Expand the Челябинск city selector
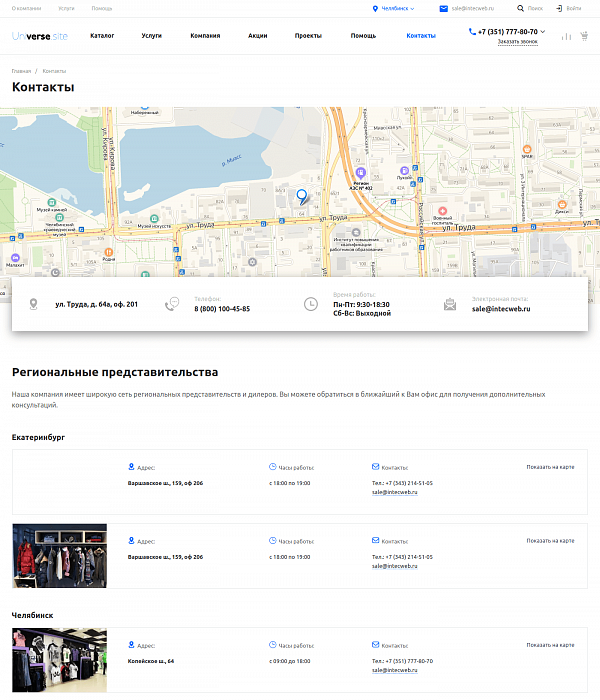The width and height of the screenshot is (600, 700). tap(393, 8)
